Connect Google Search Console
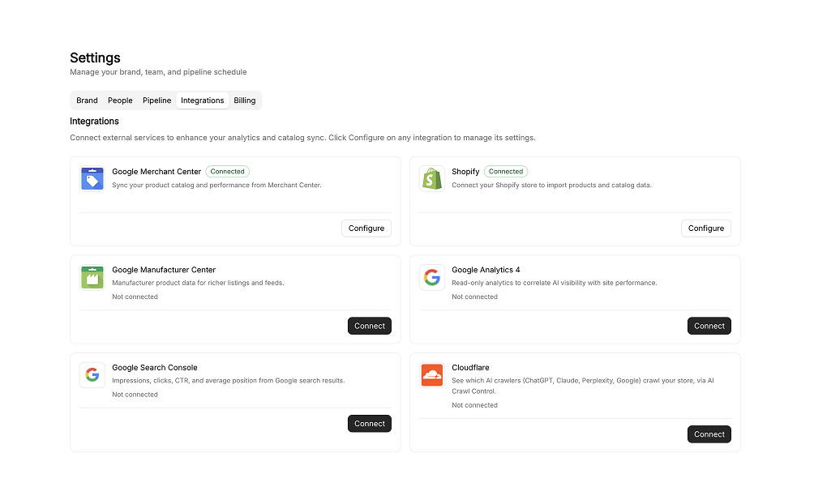 (x=370, y=424)
